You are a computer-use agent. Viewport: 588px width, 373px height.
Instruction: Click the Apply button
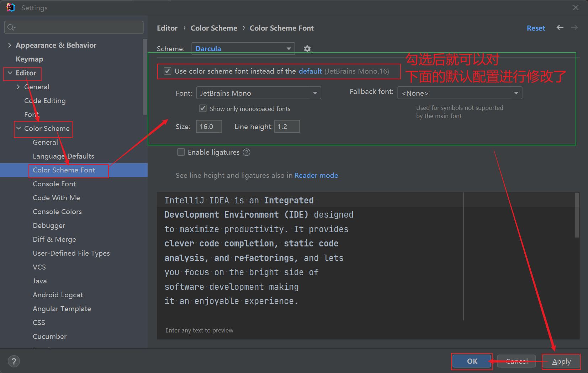[x=561, y=361]
